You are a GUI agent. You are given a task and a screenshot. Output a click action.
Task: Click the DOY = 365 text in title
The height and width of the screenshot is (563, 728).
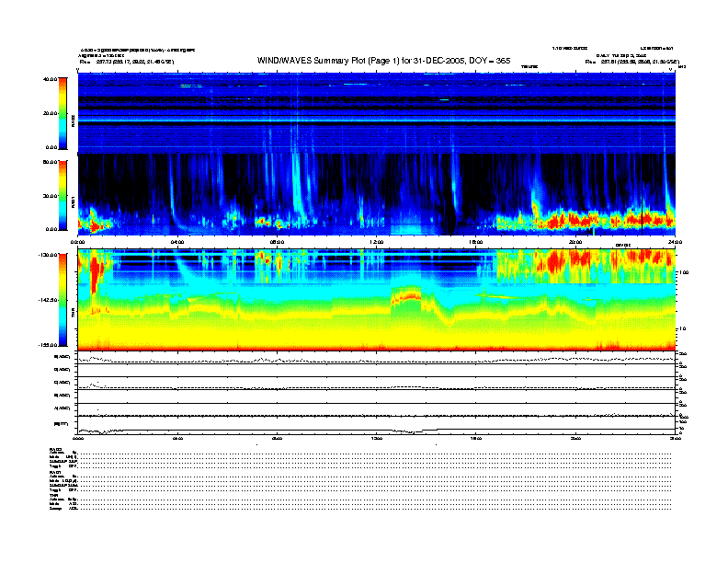tap(489, 61)
